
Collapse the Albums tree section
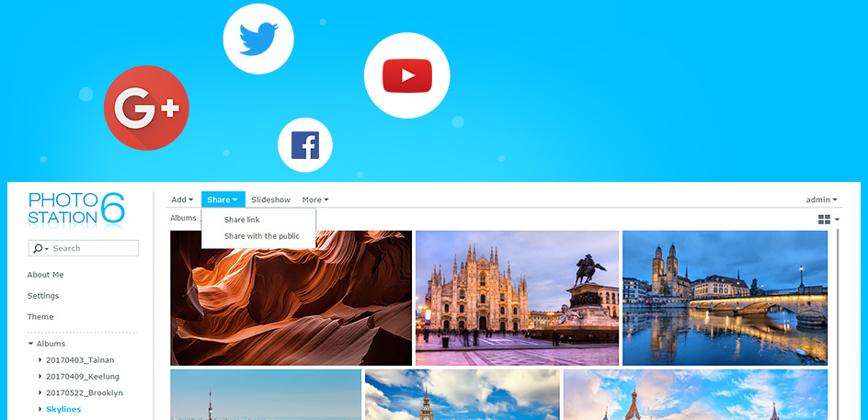tap(30, 344)
